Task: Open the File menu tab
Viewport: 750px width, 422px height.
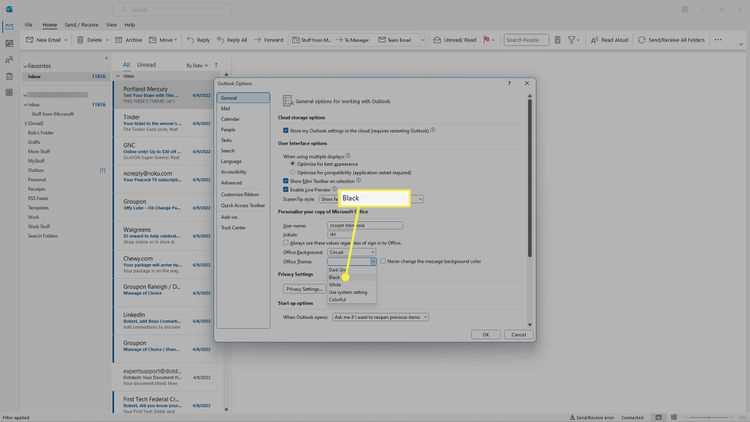Action: click(x=28, y=25)
